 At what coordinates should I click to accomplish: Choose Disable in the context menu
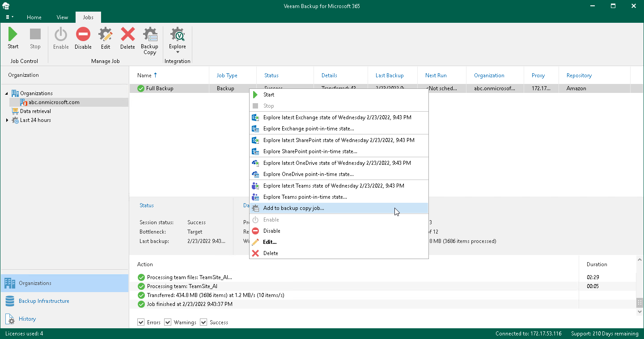tap(339, 231)
